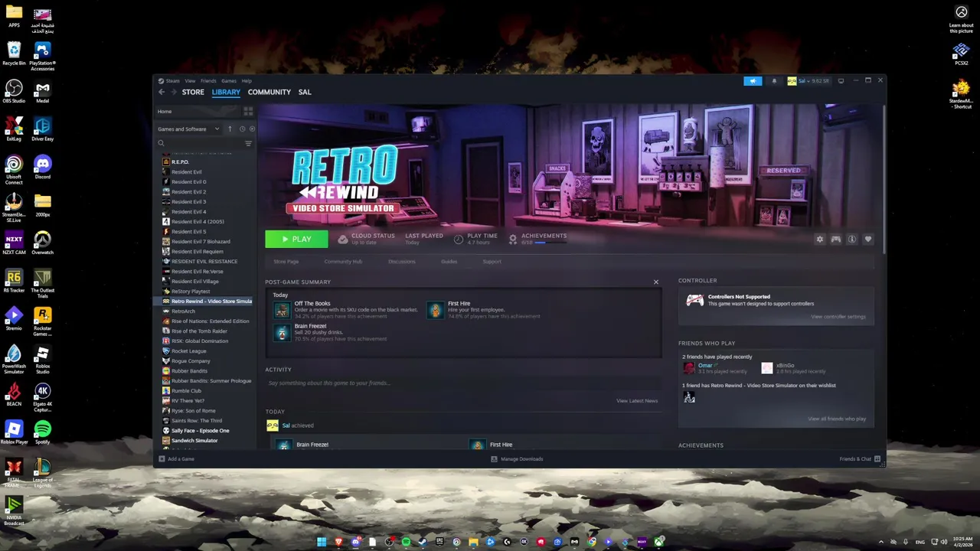
Task: Open the Sal account dropdown menu
Action: tap(808, 80)
